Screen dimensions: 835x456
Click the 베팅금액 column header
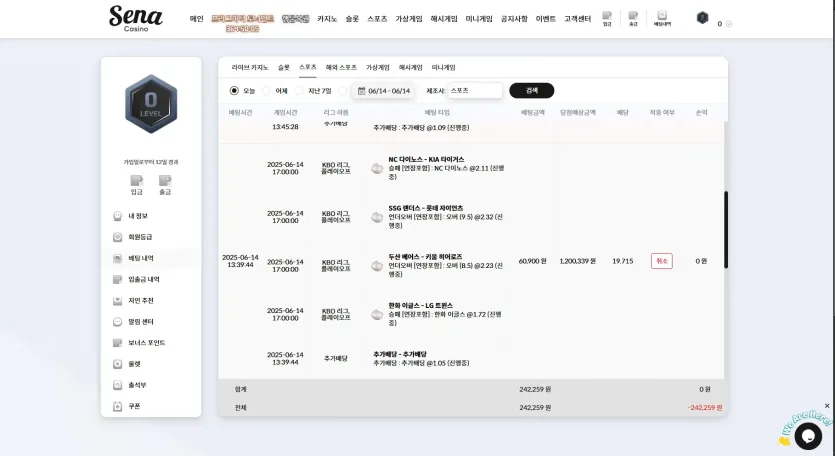[533, 112]
